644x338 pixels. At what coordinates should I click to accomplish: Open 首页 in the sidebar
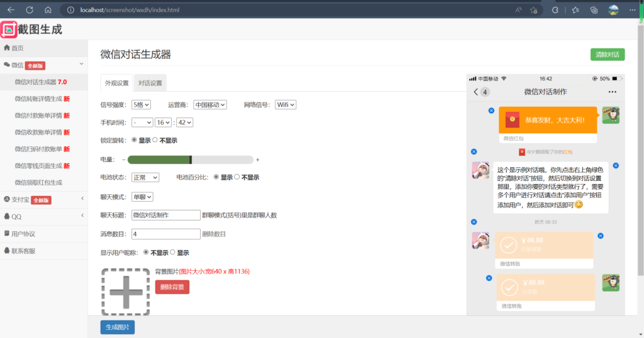click(x=44, y=48)
